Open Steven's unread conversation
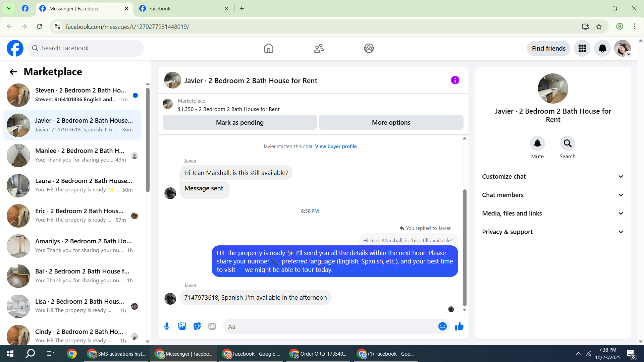Image resolution: width=644 pixels, height=362 pixels. point(72,95)
